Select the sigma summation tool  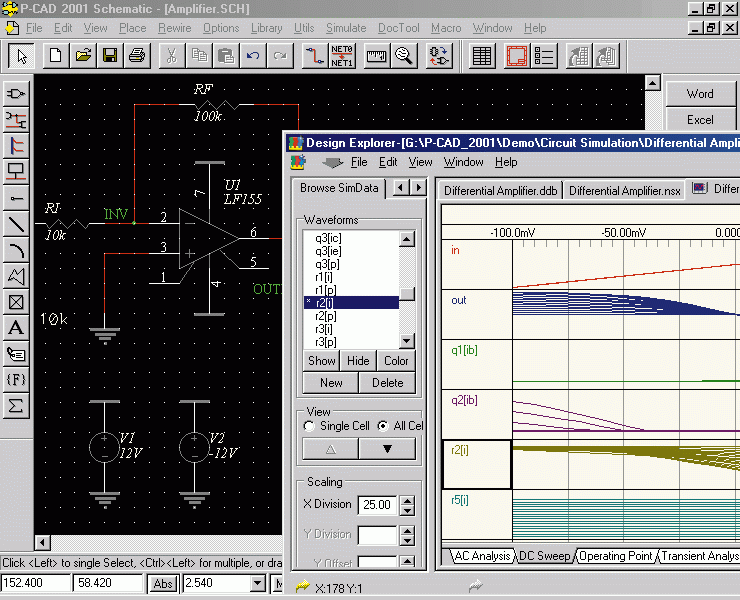coord(17,406)
